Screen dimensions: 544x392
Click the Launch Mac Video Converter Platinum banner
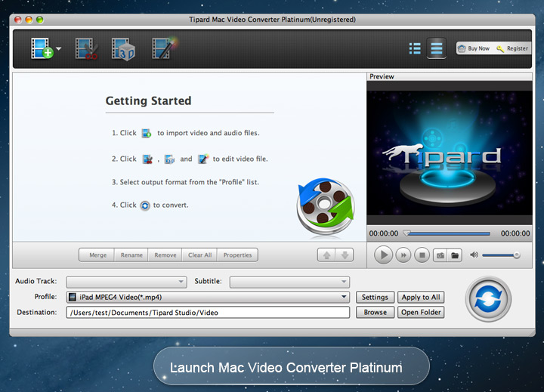tap(291, 366)
